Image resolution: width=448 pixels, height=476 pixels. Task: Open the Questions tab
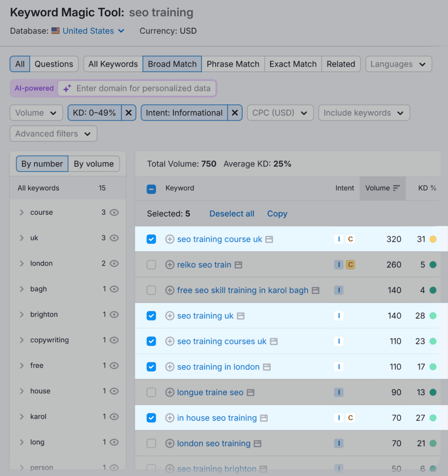tap(53, 64)
